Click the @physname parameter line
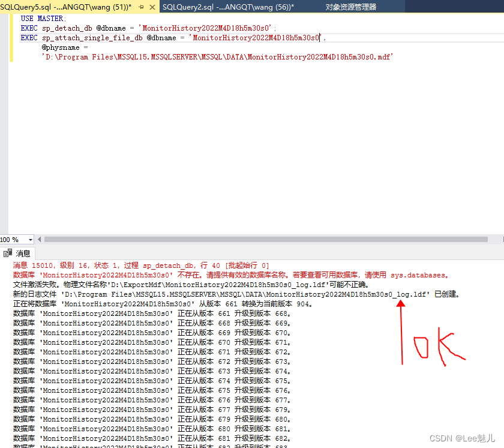Viewport: 504px width, 448px height. click(65, 47)
